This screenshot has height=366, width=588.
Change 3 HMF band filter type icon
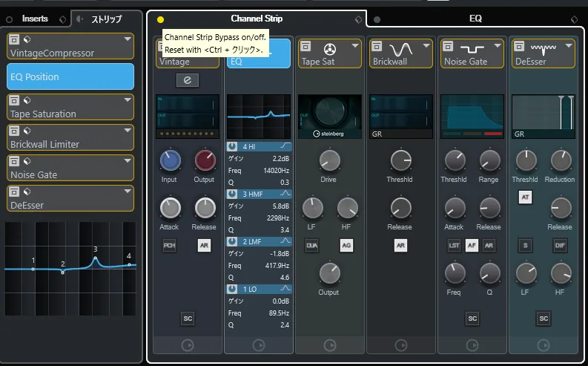pos(285,194)
